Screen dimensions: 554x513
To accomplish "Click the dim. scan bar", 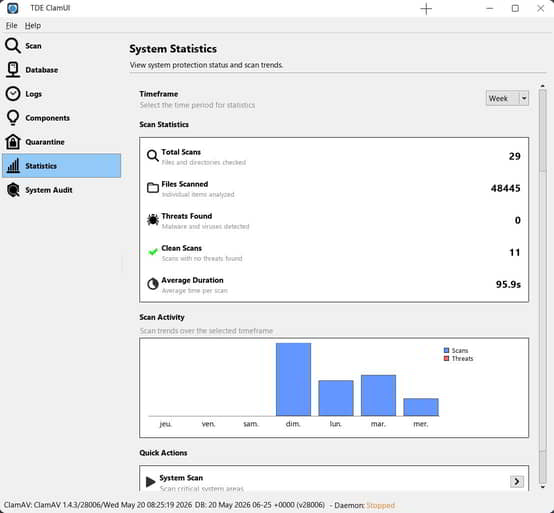I will click(293, 379).
